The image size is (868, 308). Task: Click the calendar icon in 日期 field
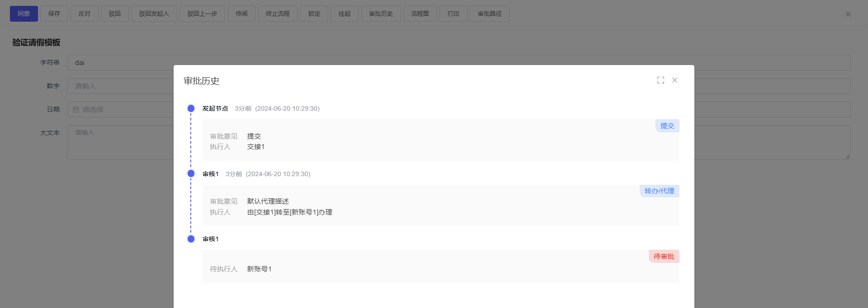click(76, 109)
